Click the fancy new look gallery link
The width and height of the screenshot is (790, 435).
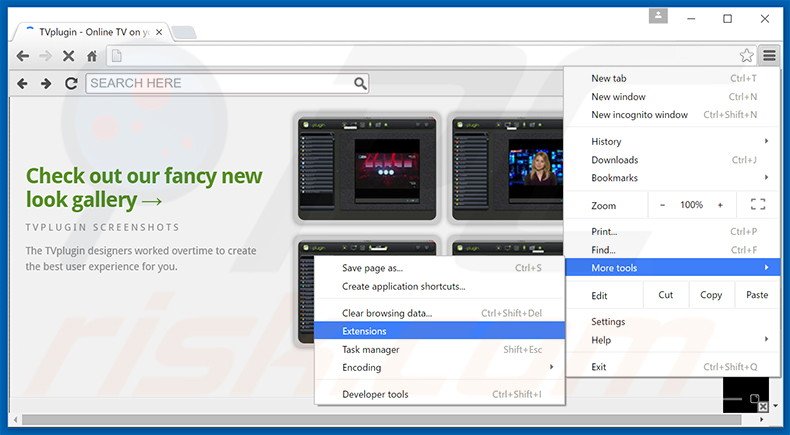coord(144,188)
